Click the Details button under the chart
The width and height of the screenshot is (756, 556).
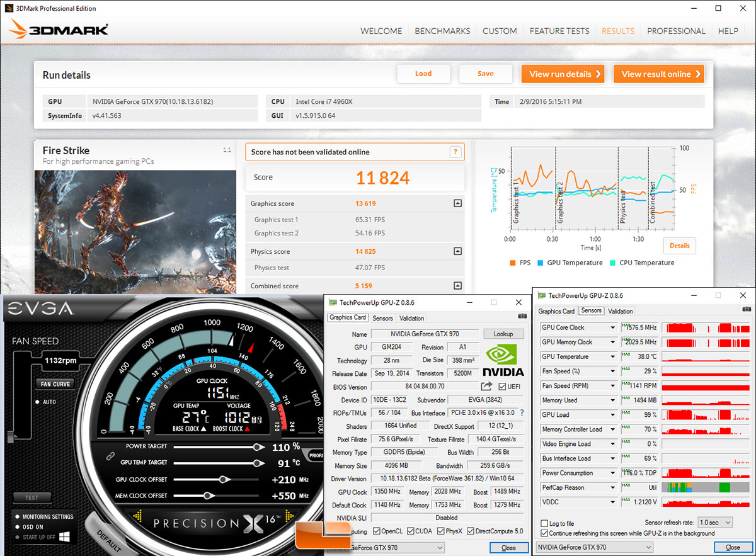[x=679, y=246]
